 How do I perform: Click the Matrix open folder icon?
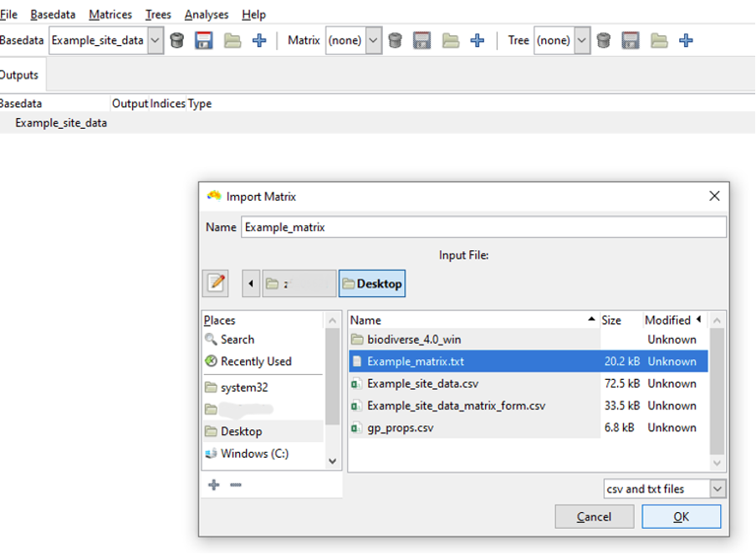(451, 40)
